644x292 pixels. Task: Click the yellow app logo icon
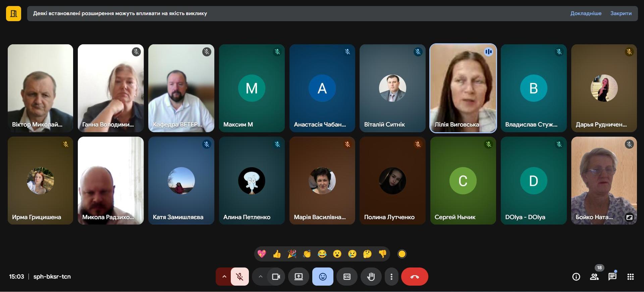coord(13,13)
